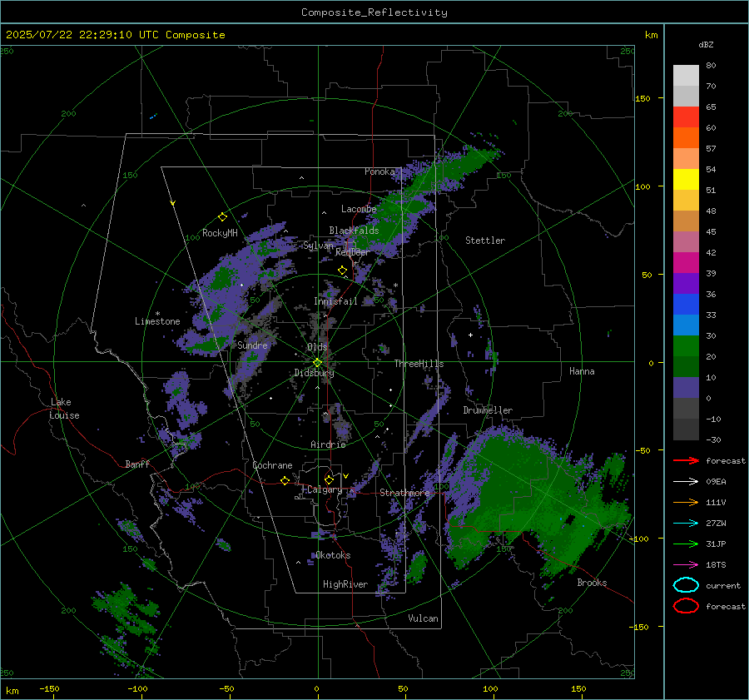Click the yellow diamond marker near Cochrane
Image resolution: width=749 pixels, height=700 pixels.
pyautogui.click(x=285, y=481)
